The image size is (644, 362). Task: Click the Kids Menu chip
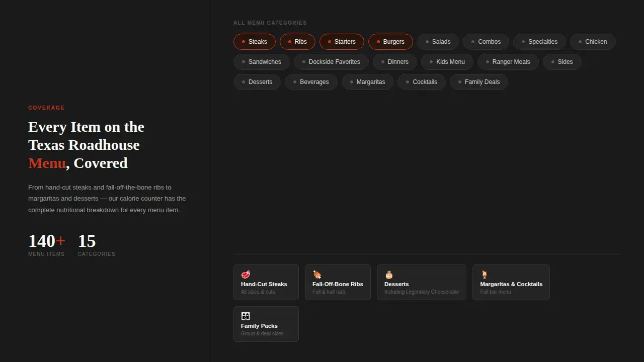[447, 62]
